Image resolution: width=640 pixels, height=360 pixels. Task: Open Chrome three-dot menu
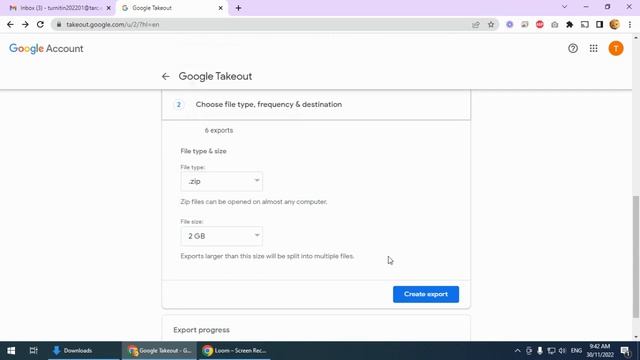point(630,24)
